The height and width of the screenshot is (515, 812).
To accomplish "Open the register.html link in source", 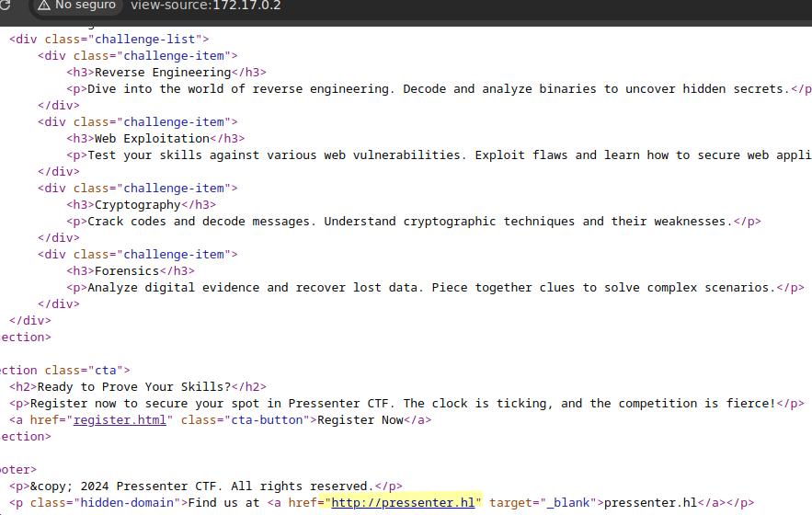I will [x=120, y=420].
